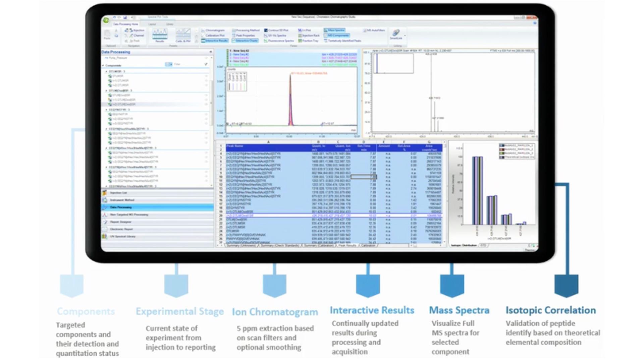Open the Report Designer navigation item
This screenshot has height=362, width=644.
tap(121, 222)
